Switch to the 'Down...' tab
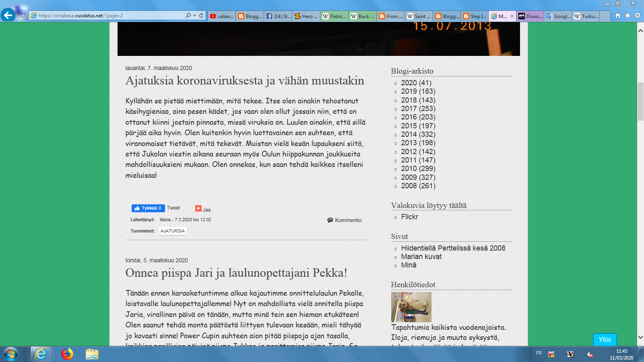The width and height of the screenshot is (644, 362). point(531,16)
